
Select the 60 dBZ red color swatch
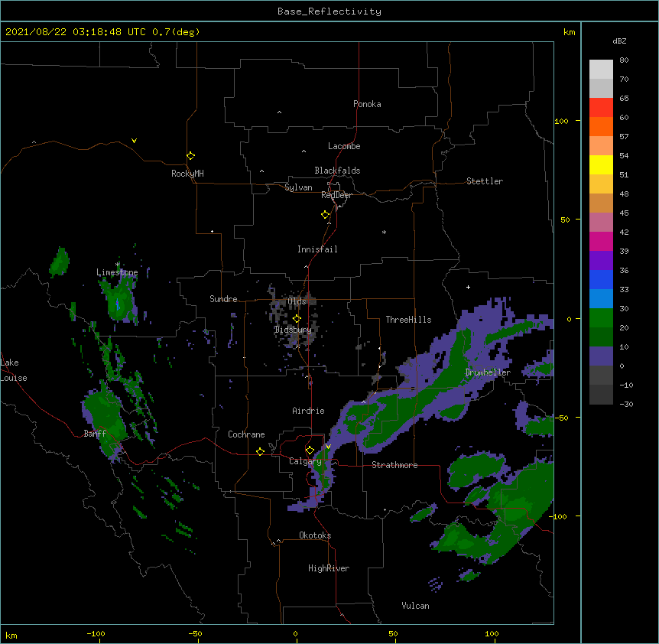(601, 108)
